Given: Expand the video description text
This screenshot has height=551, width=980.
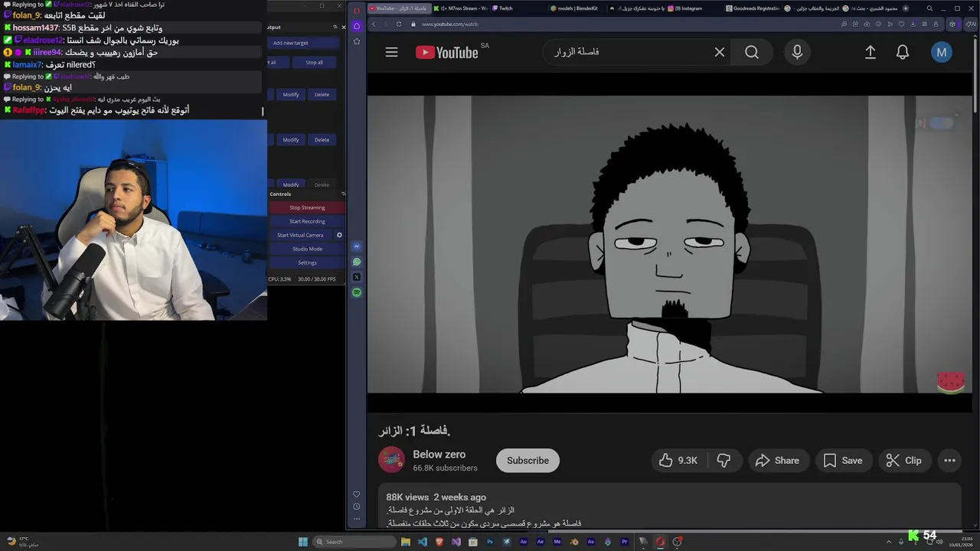Looking at the screenshot, I should click(670, 507).
